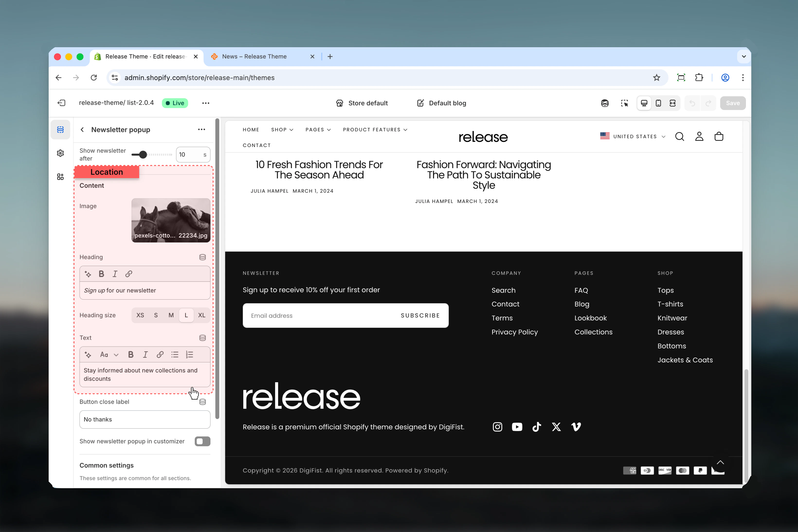The height and width of the screenshot is (532, 798).
Task: Connect dynamic source for Button close label
Action: coord(202,402)
